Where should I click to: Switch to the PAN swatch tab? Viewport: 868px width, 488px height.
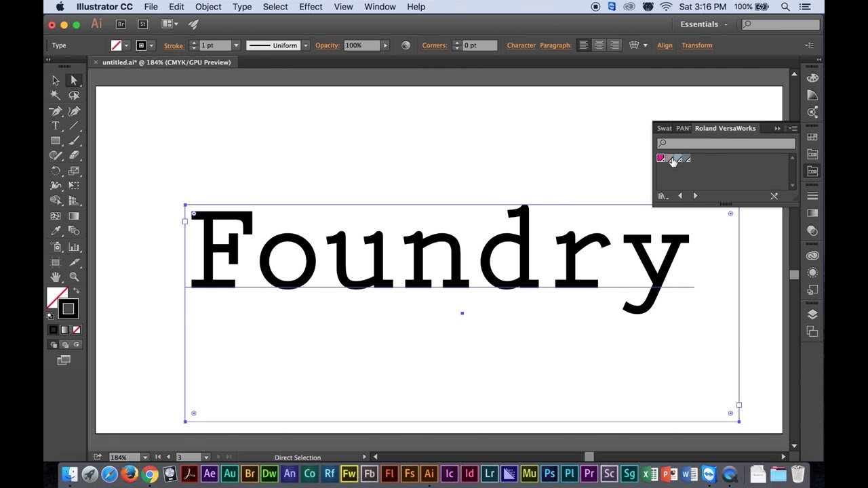point(683,128)
